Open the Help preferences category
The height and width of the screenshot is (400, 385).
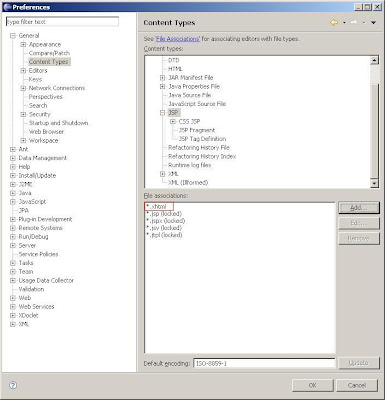(x=24, y=167)
